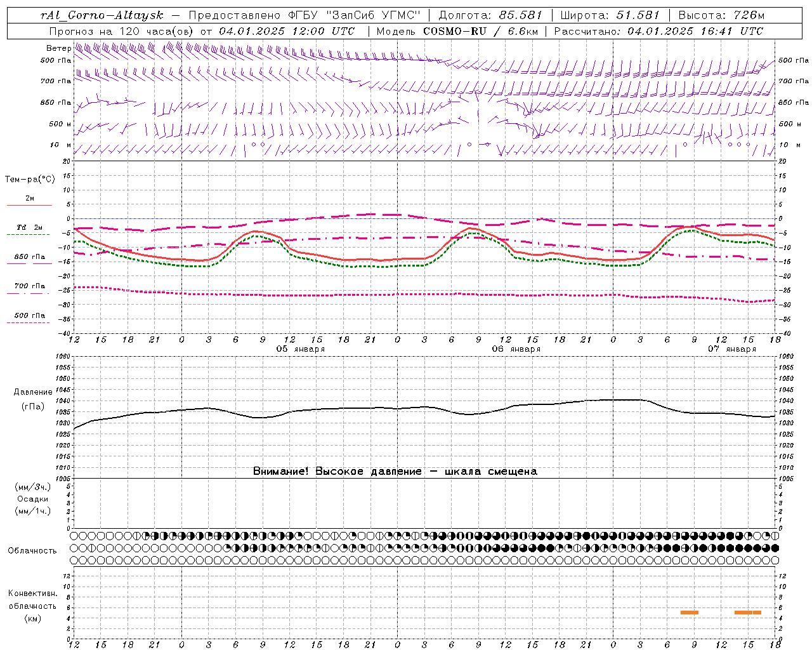
Task: Click the warning Внимание! Высокое давление — шкала смещена
Action: [395, 472]
